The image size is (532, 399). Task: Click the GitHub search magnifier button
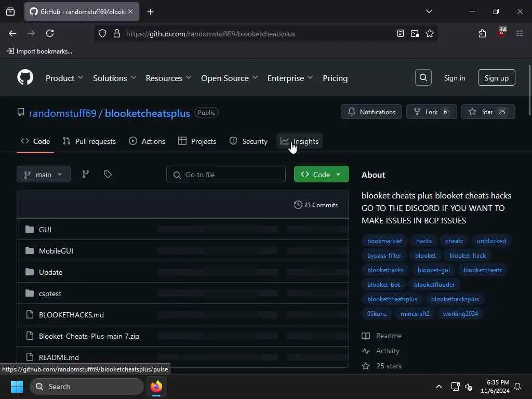[423, 78]
